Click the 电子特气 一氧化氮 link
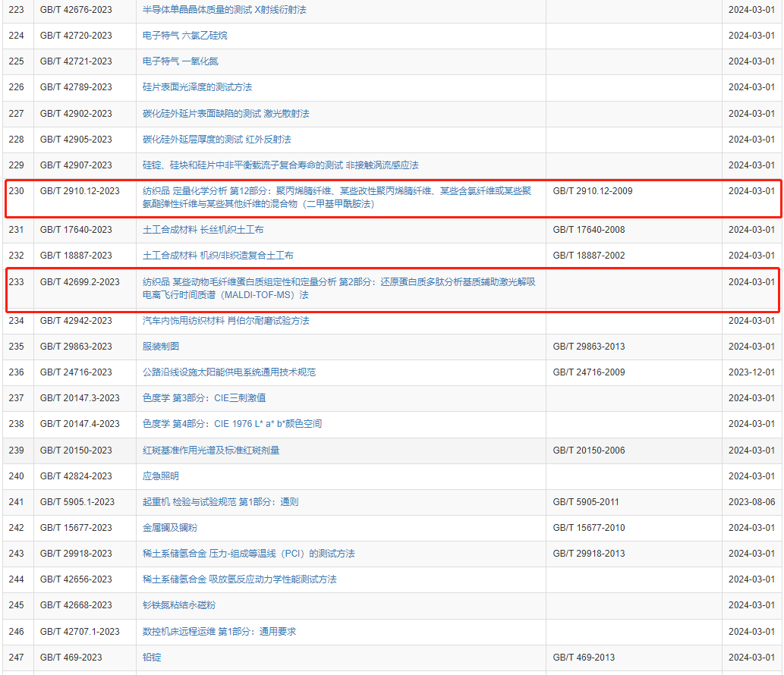The width and height of the screenshot is (784, 675). coord(181,61)
